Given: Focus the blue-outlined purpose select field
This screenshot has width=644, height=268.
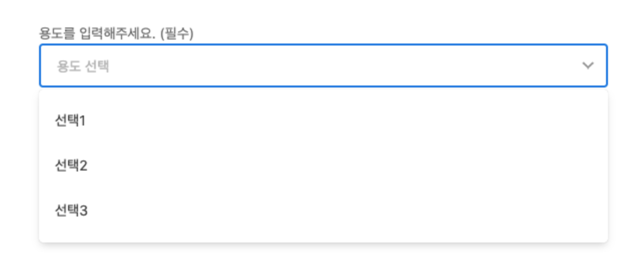Looking at the screenshot, I should (x=323, y=65).
